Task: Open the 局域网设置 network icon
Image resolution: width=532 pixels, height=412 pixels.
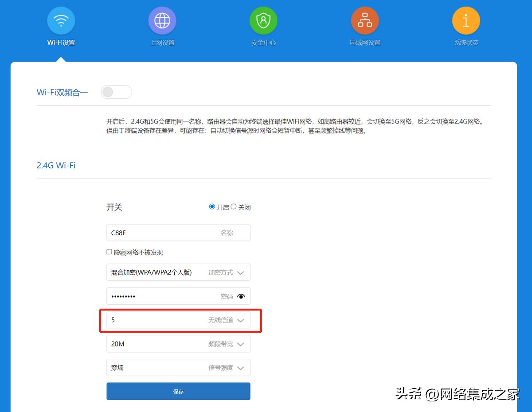Action: 365,20
